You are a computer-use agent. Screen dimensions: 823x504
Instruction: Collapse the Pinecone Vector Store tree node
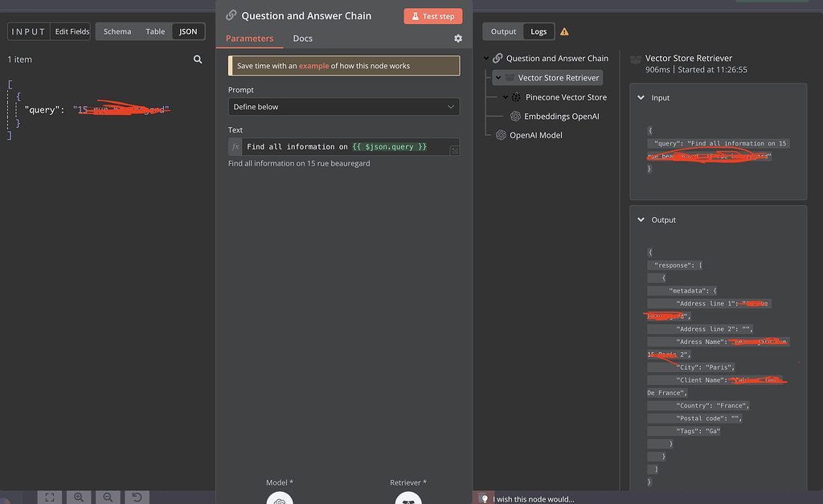[506, 97]
